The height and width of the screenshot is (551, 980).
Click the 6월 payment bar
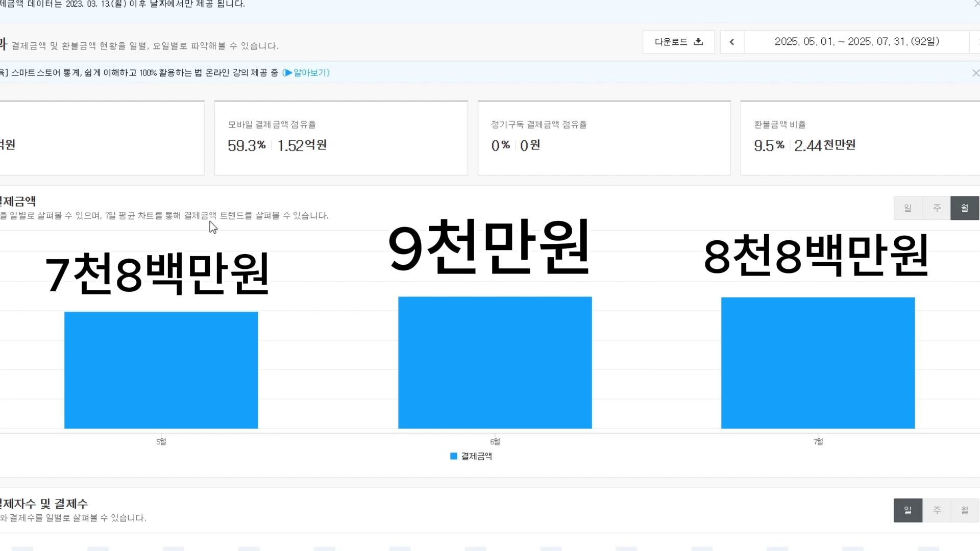click(x=495, y=362)
